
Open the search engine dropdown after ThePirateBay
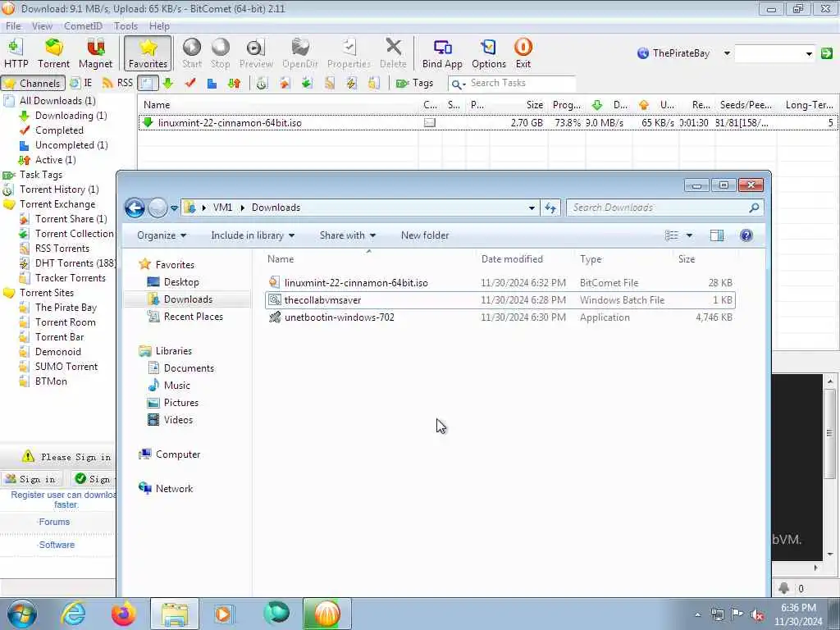727,53
